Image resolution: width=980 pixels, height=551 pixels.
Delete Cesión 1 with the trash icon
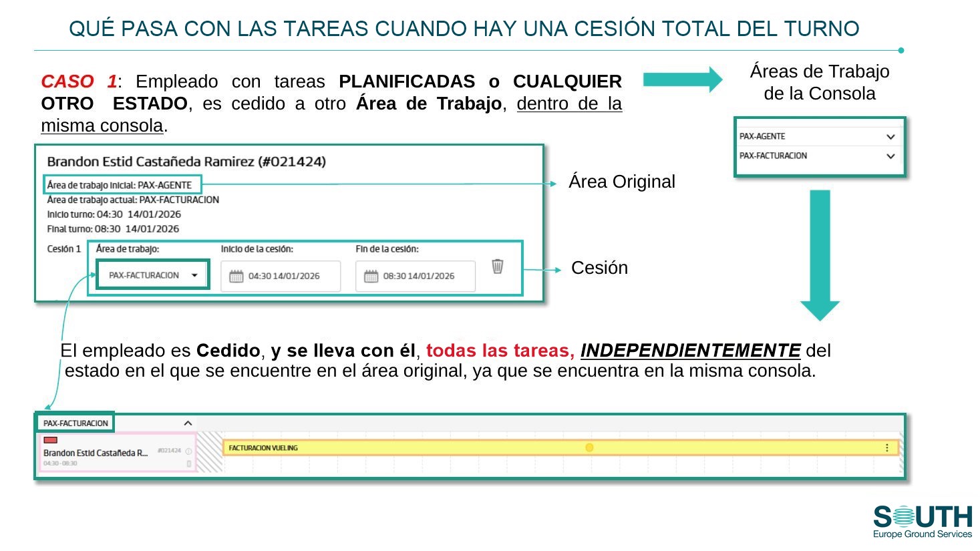click(498, 266)
